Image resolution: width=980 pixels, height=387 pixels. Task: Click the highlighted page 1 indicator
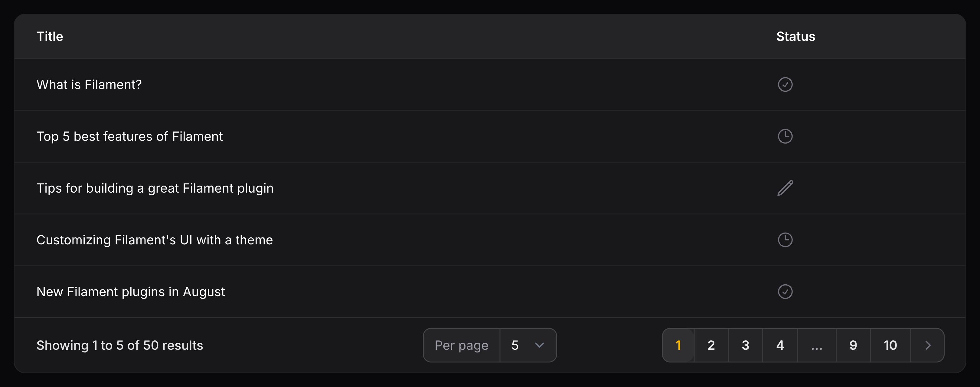point(678,345)
